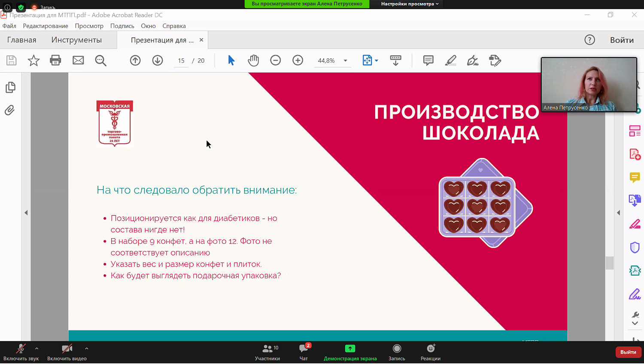The height and width of the screenshot is (364, 644).
Task: Open the scrolling mode keyboard-arrow icon
Action: (x=395, y=61)
